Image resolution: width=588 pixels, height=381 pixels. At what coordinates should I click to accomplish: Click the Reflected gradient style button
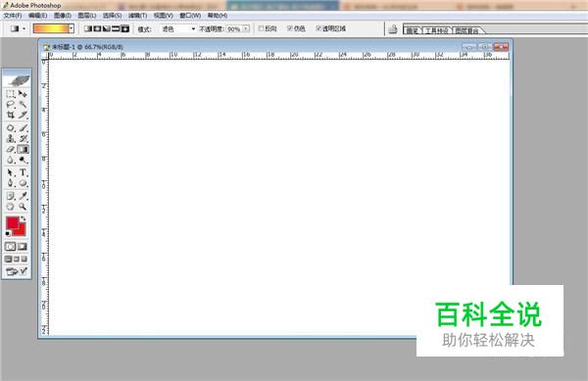click(116, 28)
